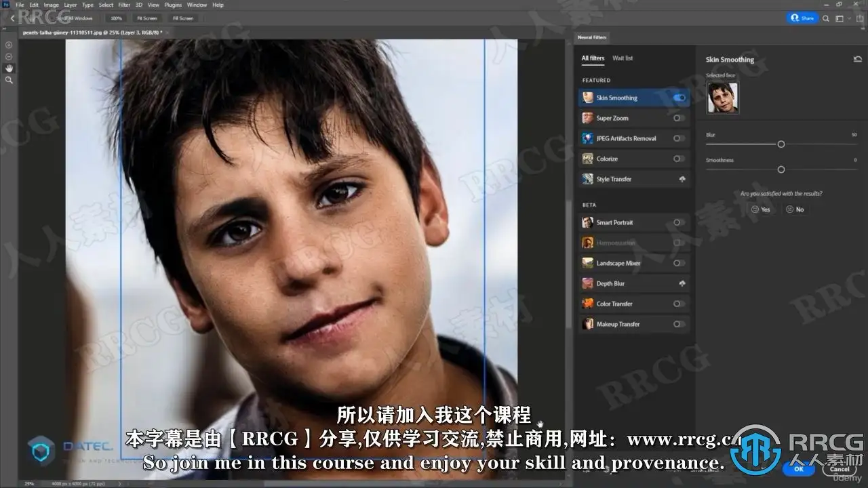The width and height of the screenshot is (868, 488).
Task: Select the detected face thumbnail
Action: click(722, 98)
